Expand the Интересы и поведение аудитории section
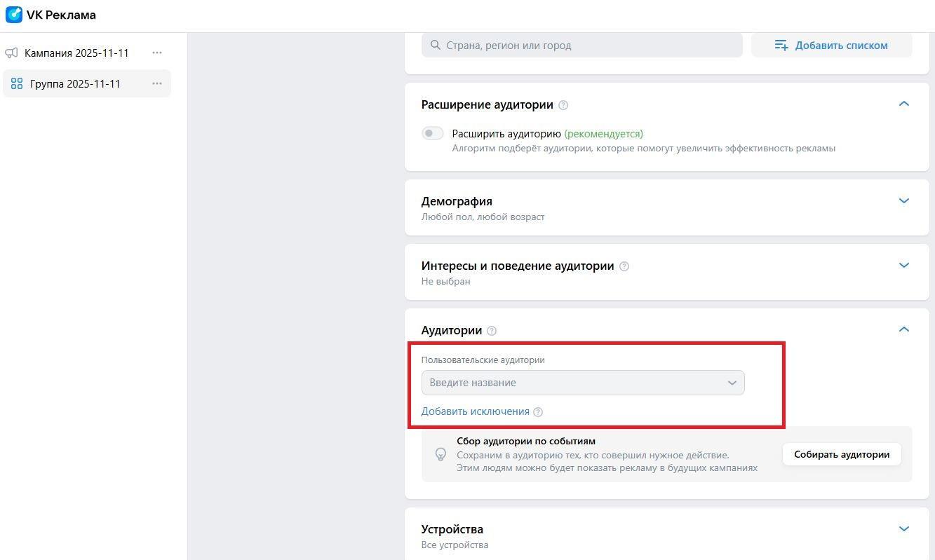This screenshot has height=560, width=935. [x=904, y=266]
